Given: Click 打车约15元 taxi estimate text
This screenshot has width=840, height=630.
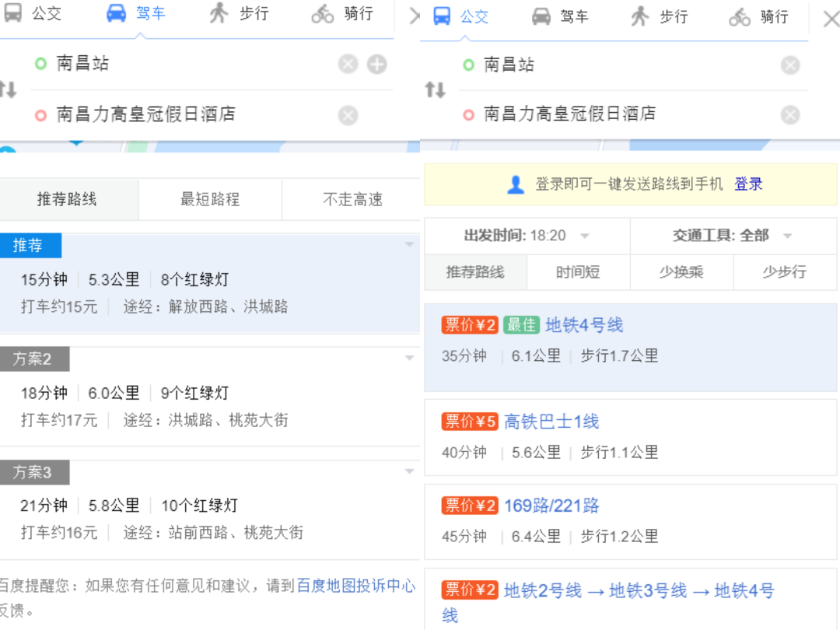Looking at the screenshot, I should point(59,307).
